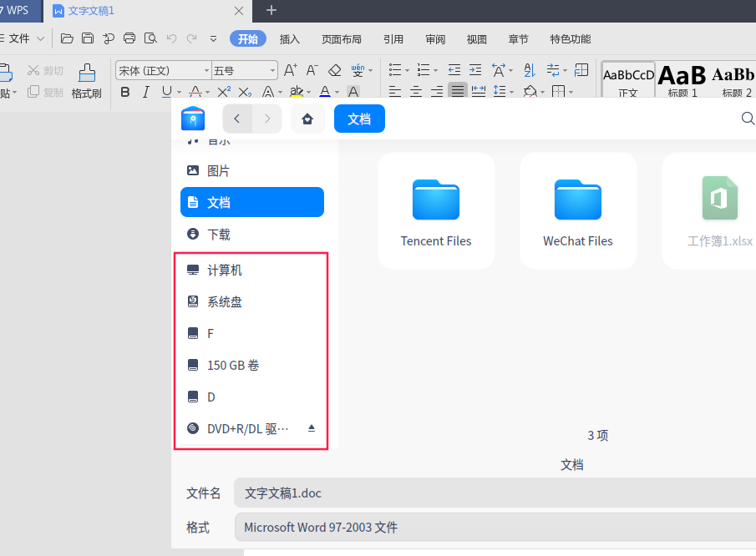Align text left

point(395,92)
